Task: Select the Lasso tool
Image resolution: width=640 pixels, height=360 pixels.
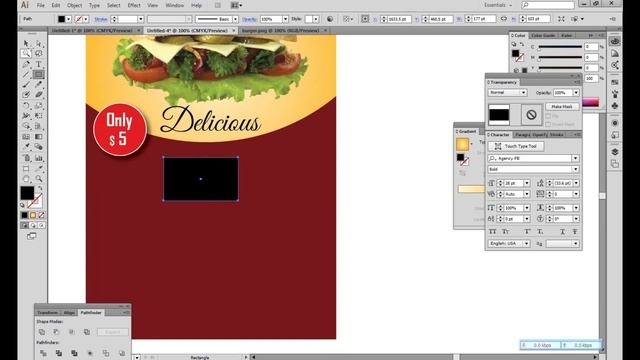Action: [x=39, y=53]
